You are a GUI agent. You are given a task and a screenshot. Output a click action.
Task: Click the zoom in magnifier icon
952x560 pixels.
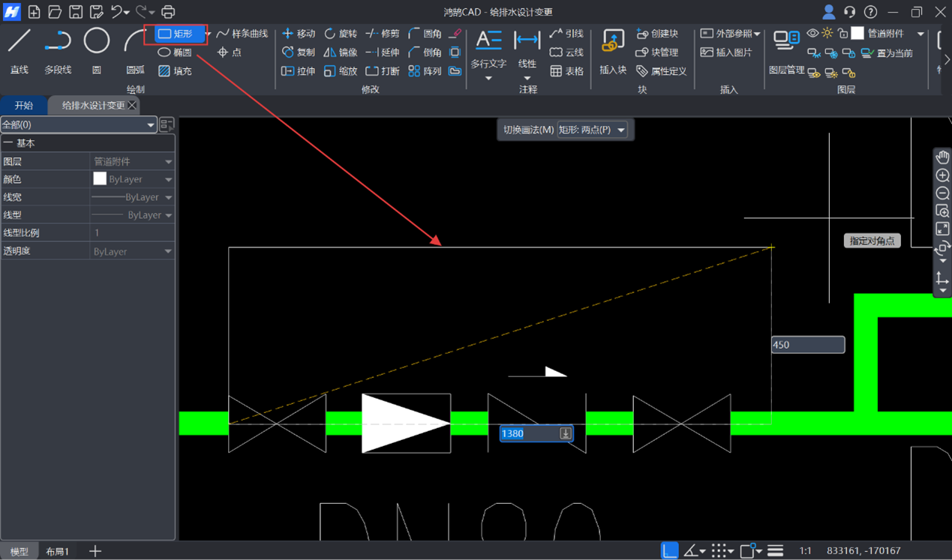[942, 175]
